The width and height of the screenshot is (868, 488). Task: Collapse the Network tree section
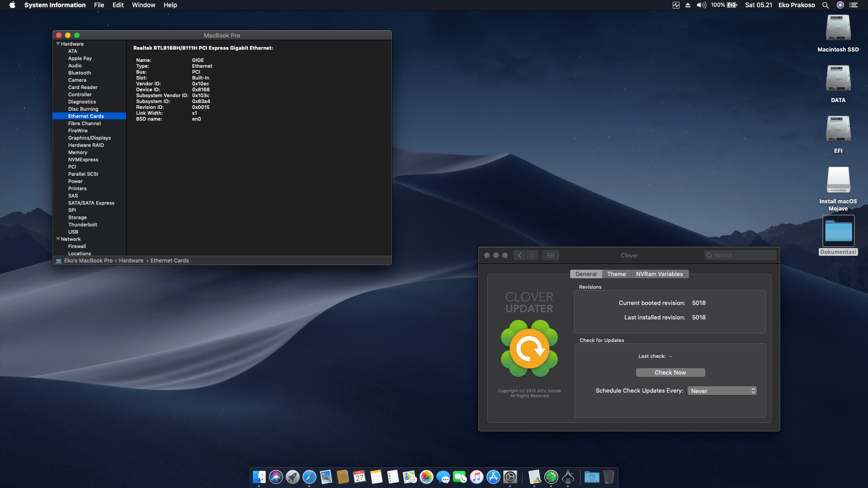(58, 239)
